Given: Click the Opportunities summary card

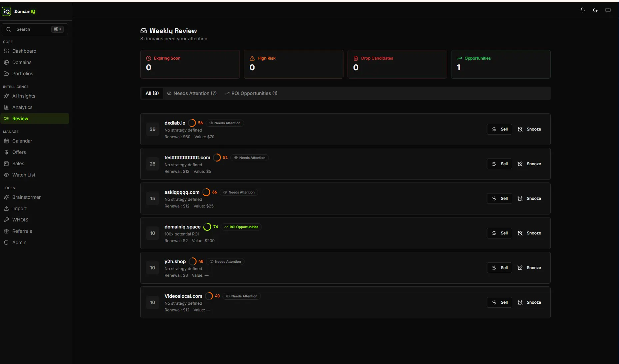Looking at the screenshot, I should (501, 64).
